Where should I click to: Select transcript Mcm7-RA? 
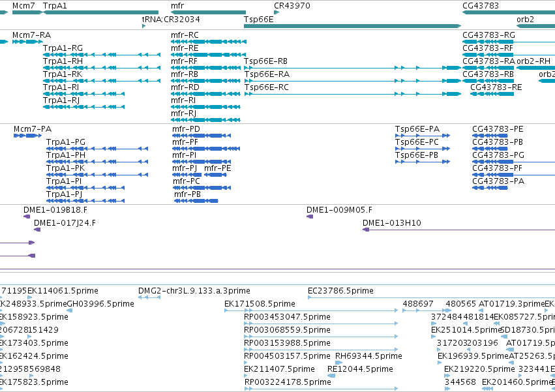point(31,35)
